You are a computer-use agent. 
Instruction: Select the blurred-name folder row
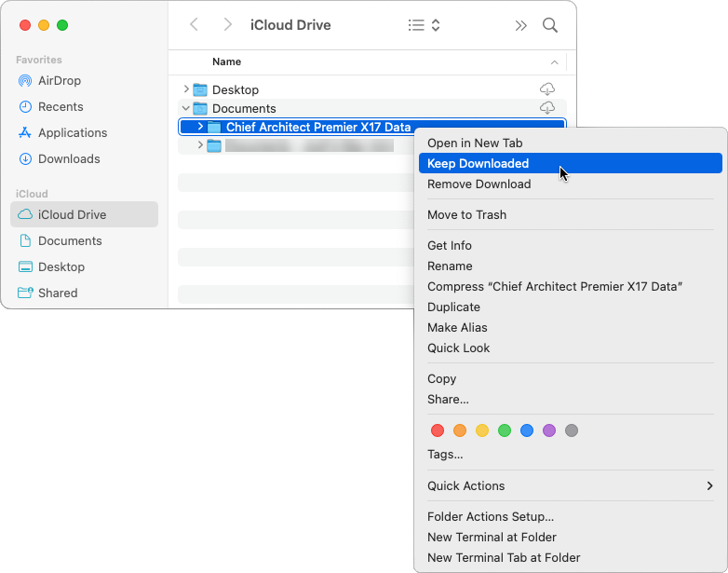(296, 145)
